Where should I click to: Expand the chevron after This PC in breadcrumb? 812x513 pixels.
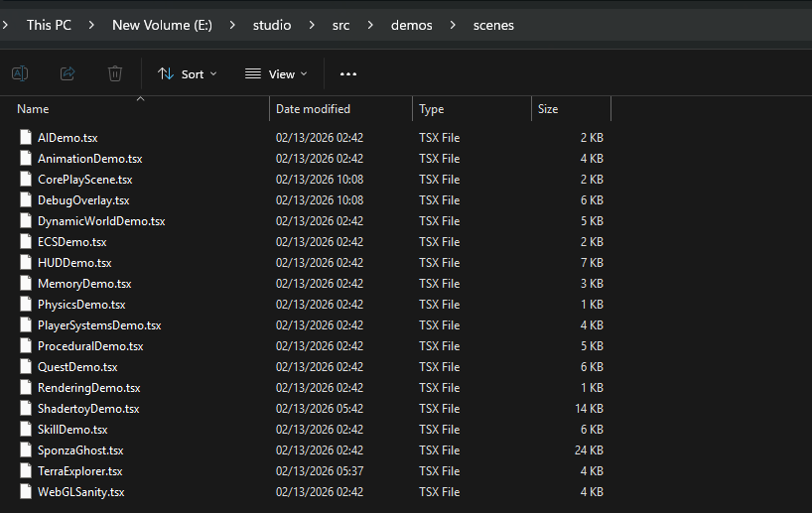[x=91, y=25]
